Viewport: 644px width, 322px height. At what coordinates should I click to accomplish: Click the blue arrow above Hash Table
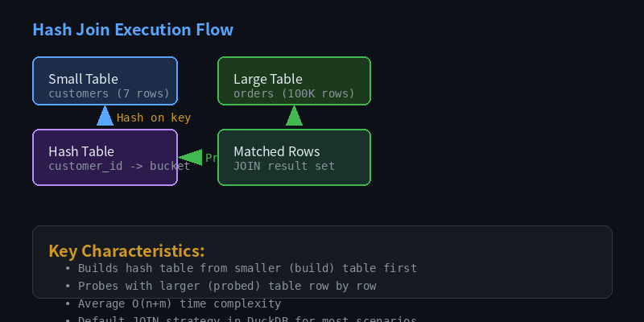[105, 115]
